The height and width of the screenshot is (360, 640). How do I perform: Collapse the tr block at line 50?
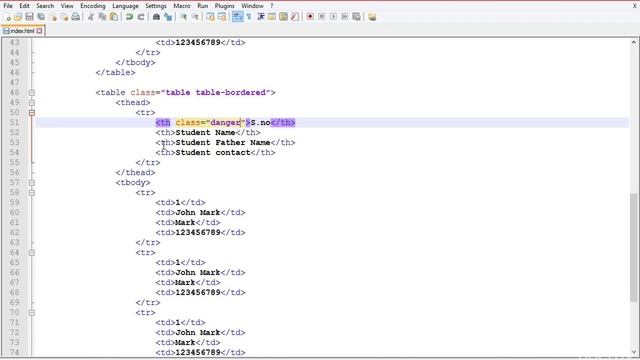click(32, 113)
